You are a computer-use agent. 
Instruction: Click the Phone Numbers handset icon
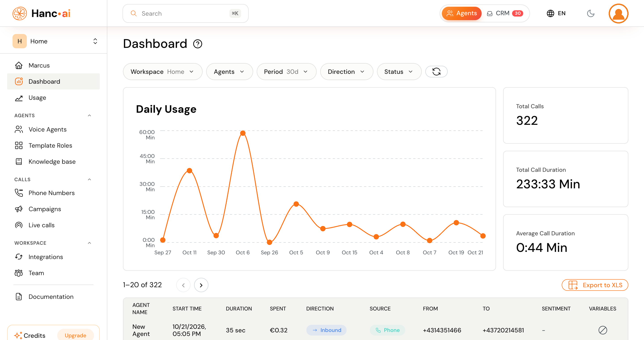[x=19, y=193]
